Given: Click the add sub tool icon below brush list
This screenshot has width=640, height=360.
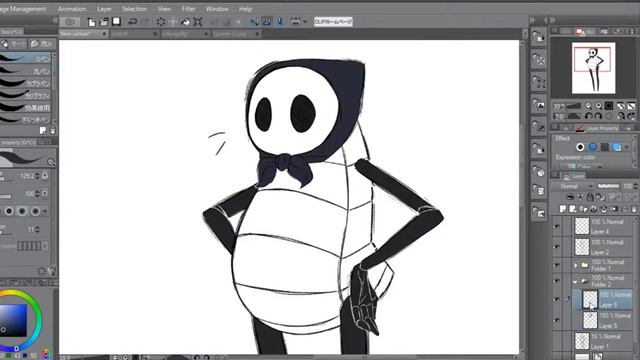Looking at the screenshot, I should 43,131.
